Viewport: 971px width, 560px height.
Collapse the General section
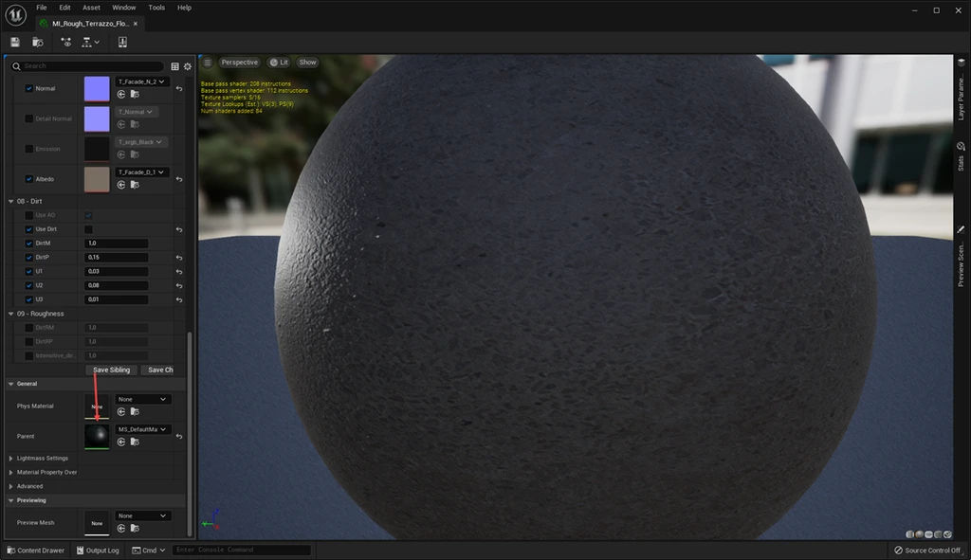point(11,384)
